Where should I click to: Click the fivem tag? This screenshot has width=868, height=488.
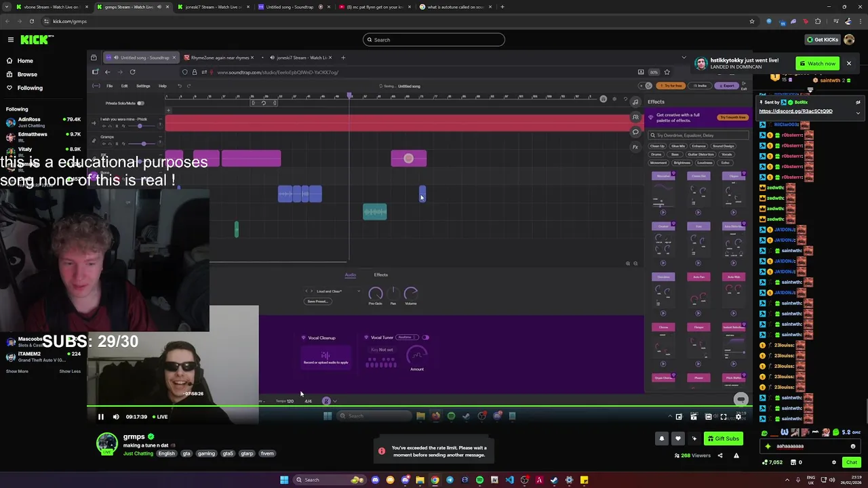click(267, 453)
